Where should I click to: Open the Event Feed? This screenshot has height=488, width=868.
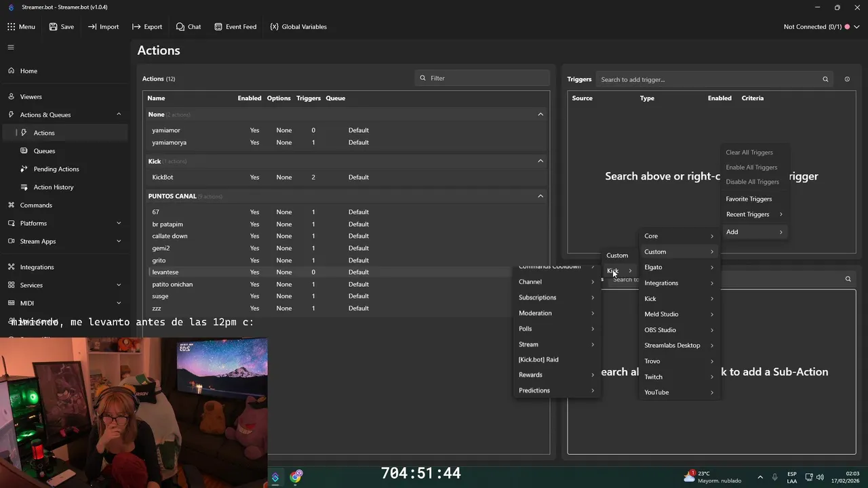coord(235,26)
